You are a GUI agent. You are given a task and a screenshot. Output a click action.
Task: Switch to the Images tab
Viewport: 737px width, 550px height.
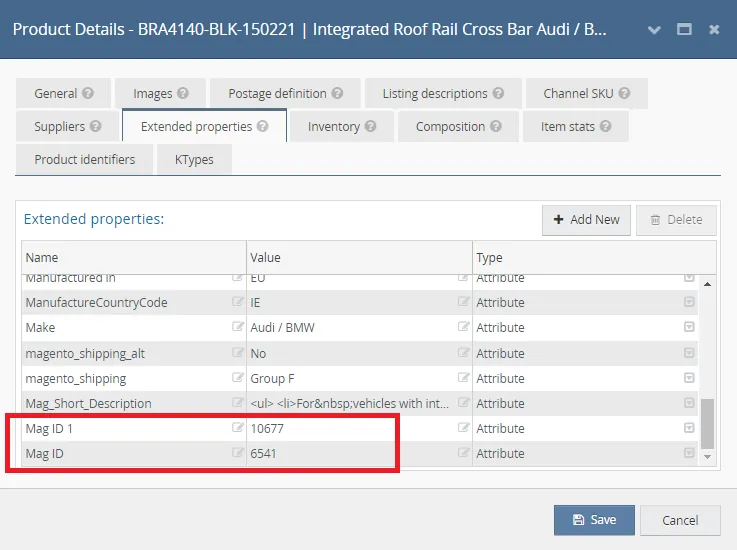click(160, 93)
